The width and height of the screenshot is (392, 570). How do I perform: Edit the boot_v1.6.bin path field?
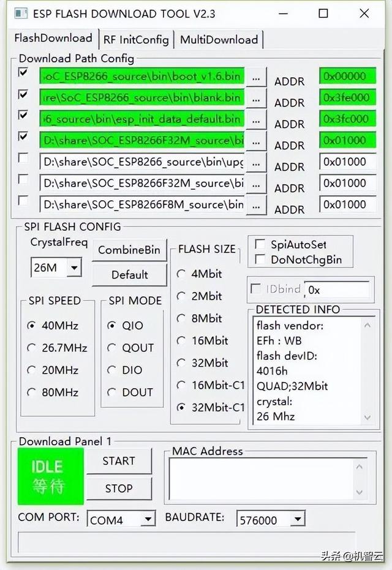[142, 76]
